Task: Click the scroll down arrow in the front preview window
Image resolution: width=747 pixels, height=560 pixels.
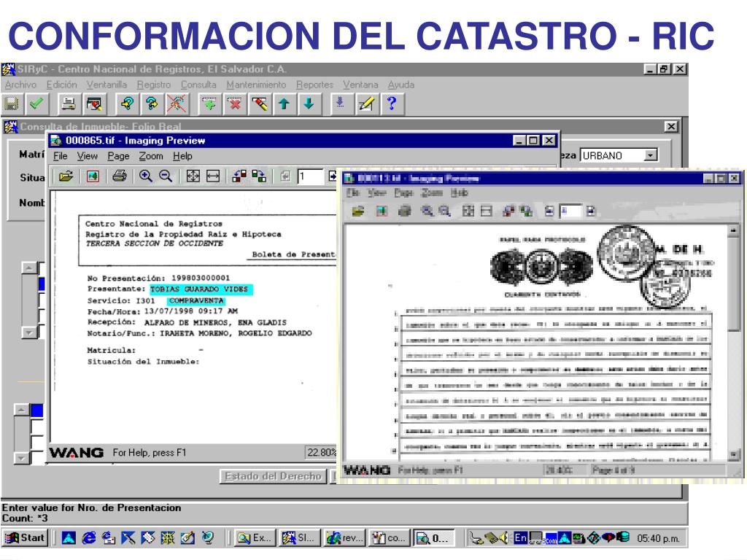Action: point(733,455)
